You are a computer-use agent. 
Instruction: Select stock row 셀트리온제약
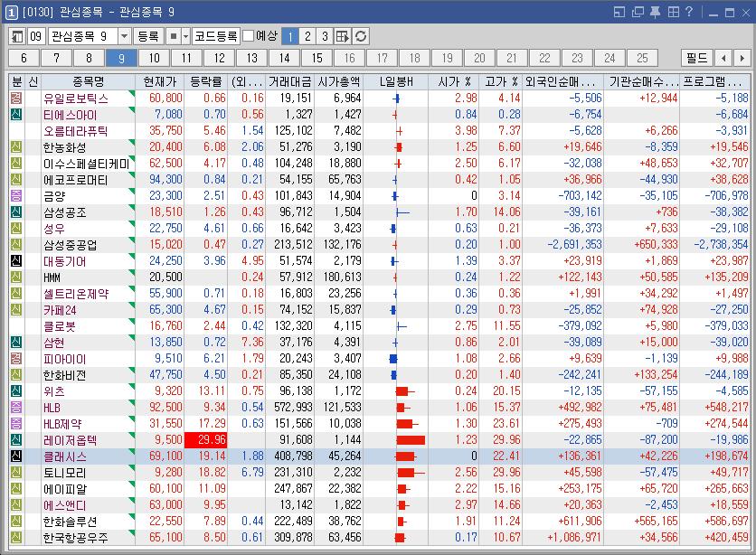click(379, 294)
